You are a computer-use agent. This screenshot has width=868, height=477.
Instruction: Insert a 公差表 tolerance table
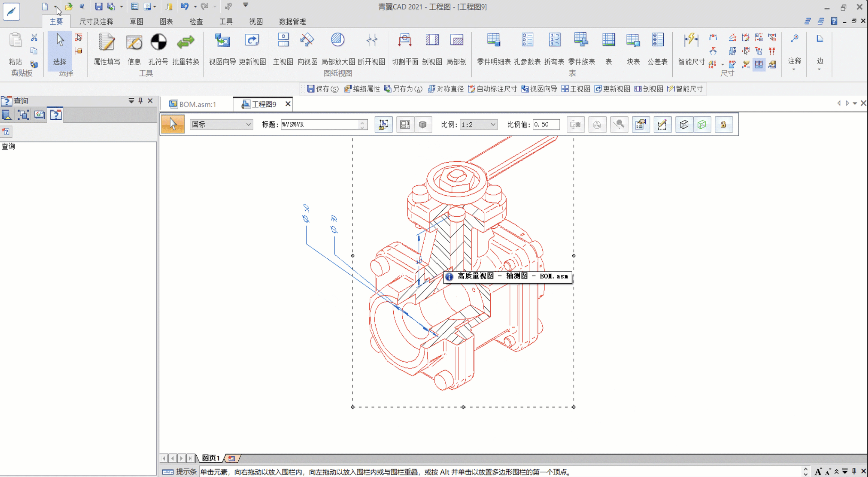657,49
